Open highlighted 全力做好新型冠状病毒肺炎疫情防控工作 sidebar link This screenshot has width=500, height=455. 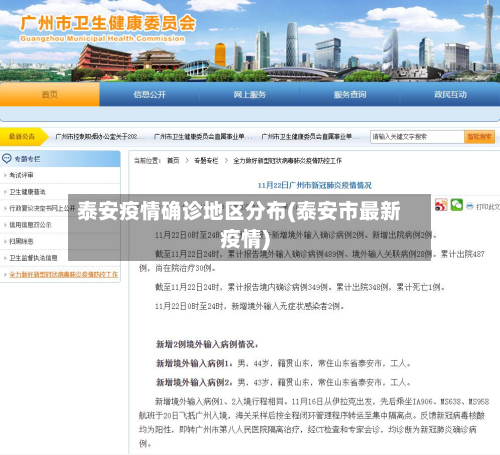64,274
